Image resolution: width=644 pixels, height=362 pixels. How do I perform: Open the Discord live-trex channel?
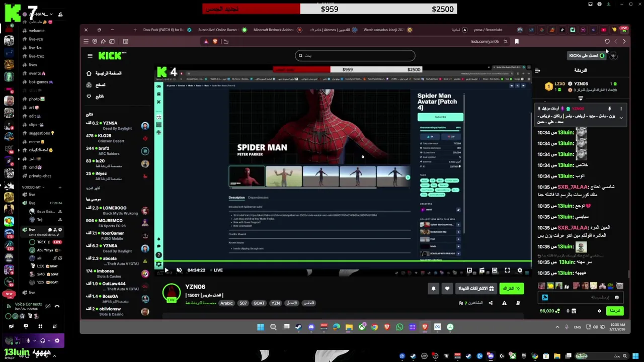coord(36,56)
